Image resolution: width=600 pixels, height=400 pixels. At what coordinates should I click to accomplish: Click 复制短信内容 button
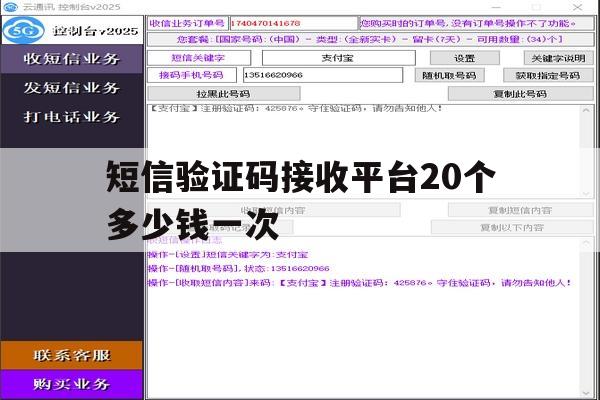(520, 210)
